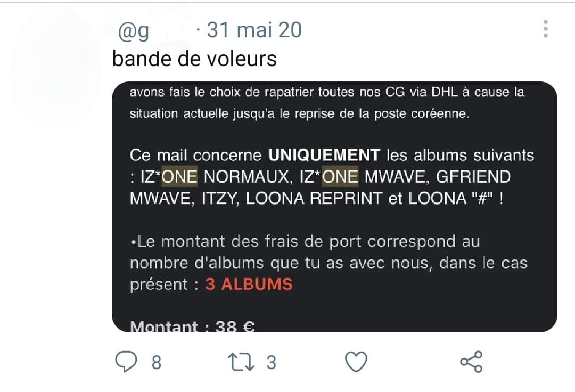Select the 'bande de voleurs' tweet text
575x392 pixels.
194,59
